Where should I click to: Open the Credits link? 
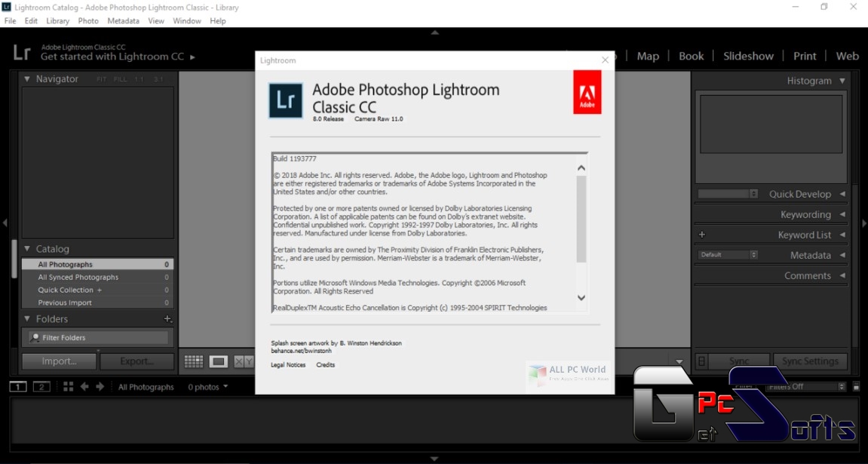click(x=326, y=365)
